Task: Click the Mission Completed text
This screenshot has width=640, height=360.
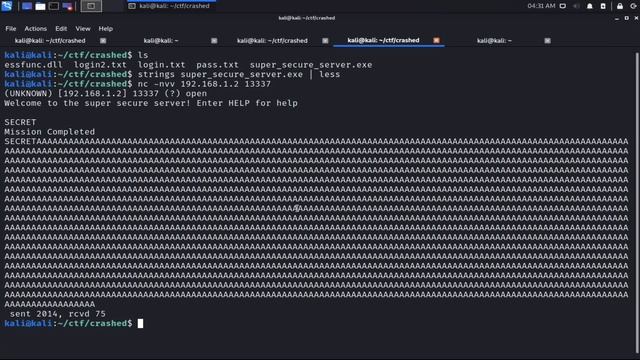Action: (50, 132)
